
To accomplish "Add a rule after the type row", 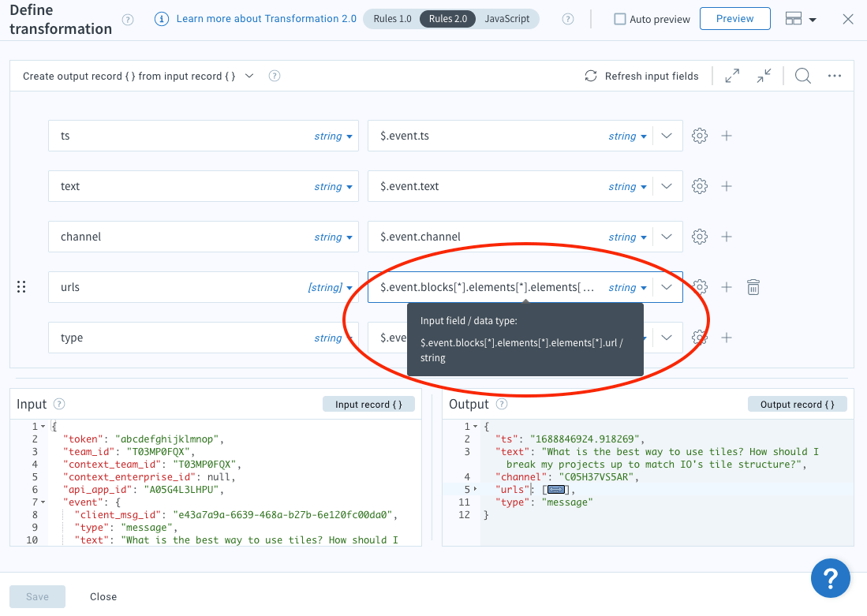I will [x=727, y=338].
